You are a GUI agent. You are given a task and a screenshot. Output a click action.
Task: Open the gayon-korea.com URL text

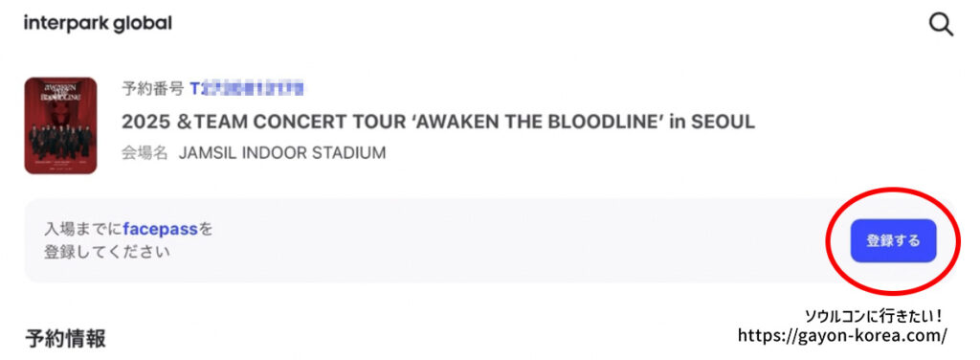point(842,335)
